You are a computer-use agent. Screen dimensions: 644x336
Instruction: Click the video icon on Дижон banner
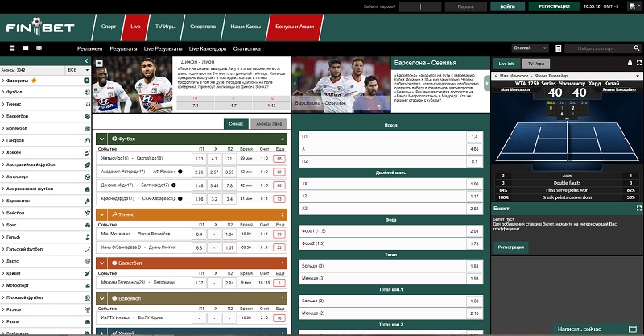click(x=99, y=64)
